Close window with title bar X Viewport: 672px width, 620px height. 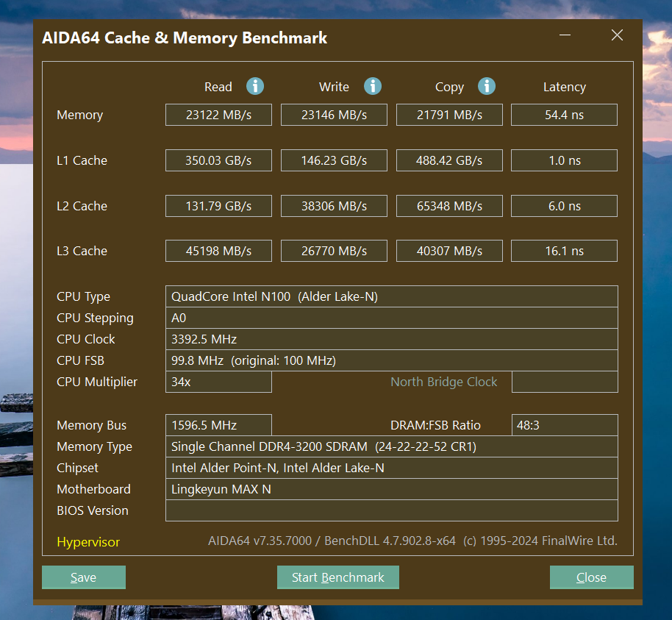[617, 35]
